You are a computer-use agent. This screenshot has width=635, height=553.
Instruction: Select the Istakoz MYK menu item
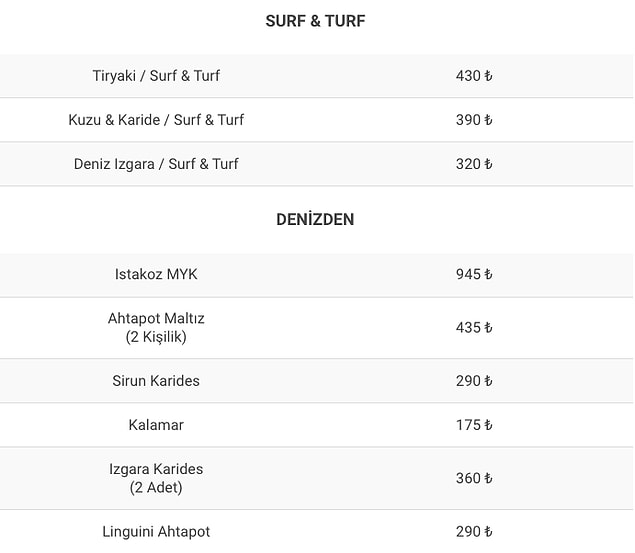[x=156, y=274]
